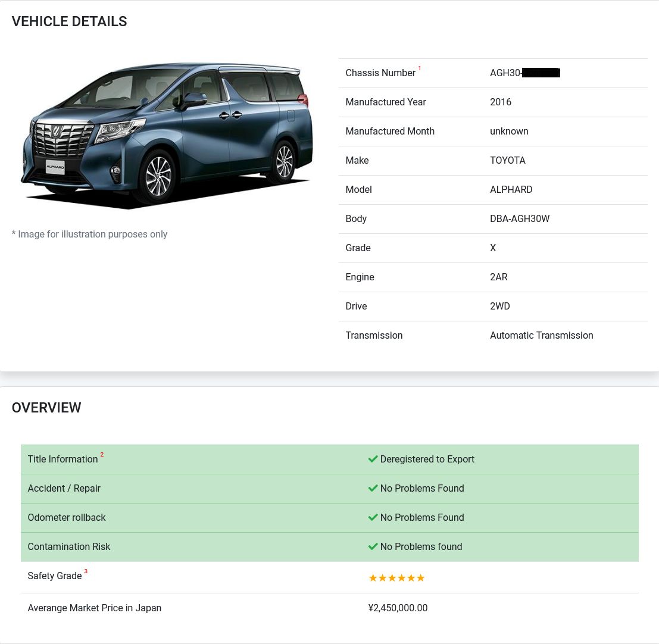Click the Transmission value Automatic Transmission
Image resolution: width=659 pixels, height=644 pixels.
pos(541,335)
